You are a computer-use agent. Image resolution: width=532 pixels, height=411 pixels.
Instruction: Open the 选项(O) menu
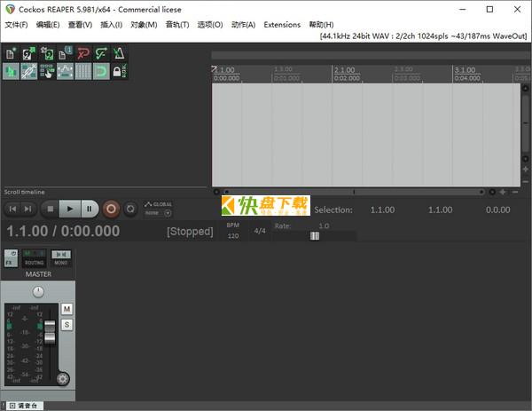210,25
